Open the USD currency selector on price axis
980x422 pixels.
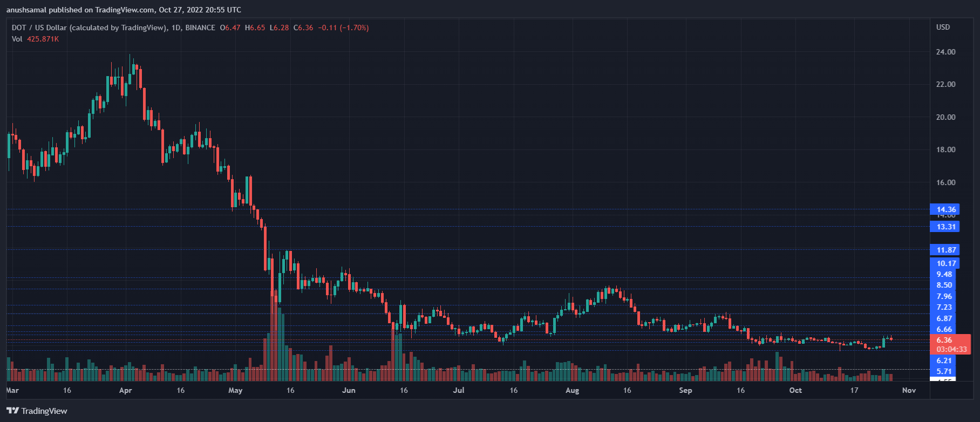943,27
